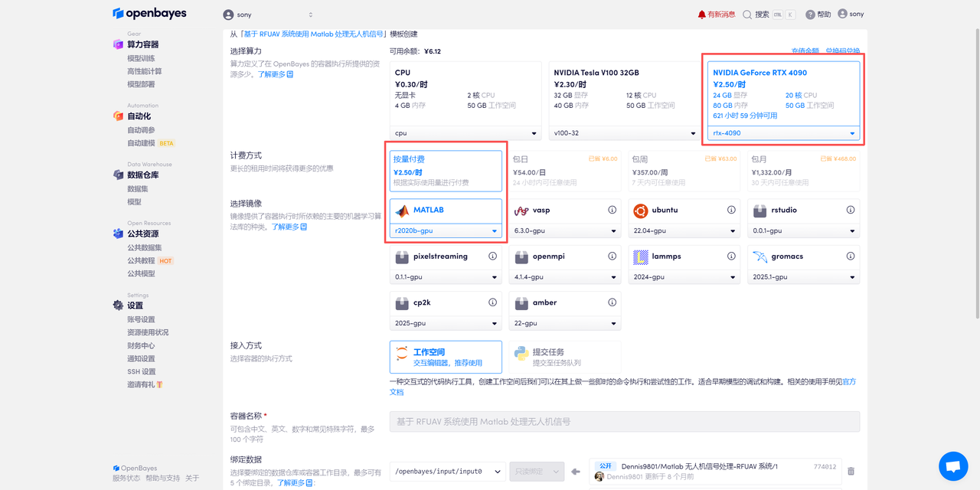Show gromacs image info icon
980x490 pixels.
tap(851, 256)
